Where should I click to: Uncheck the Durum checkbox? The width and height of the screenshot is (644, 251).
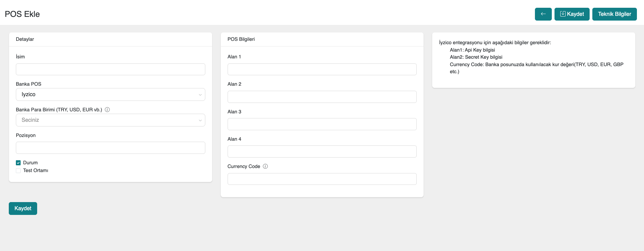click(18, 163)
